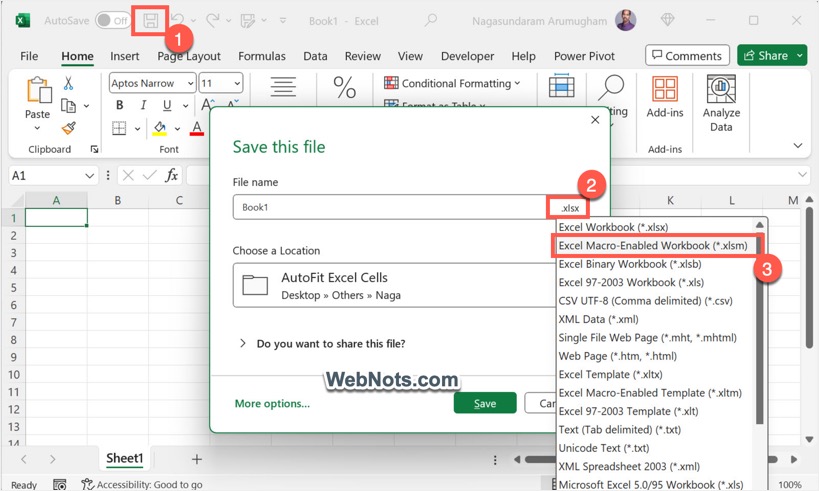Click the Copy icon

68,106
